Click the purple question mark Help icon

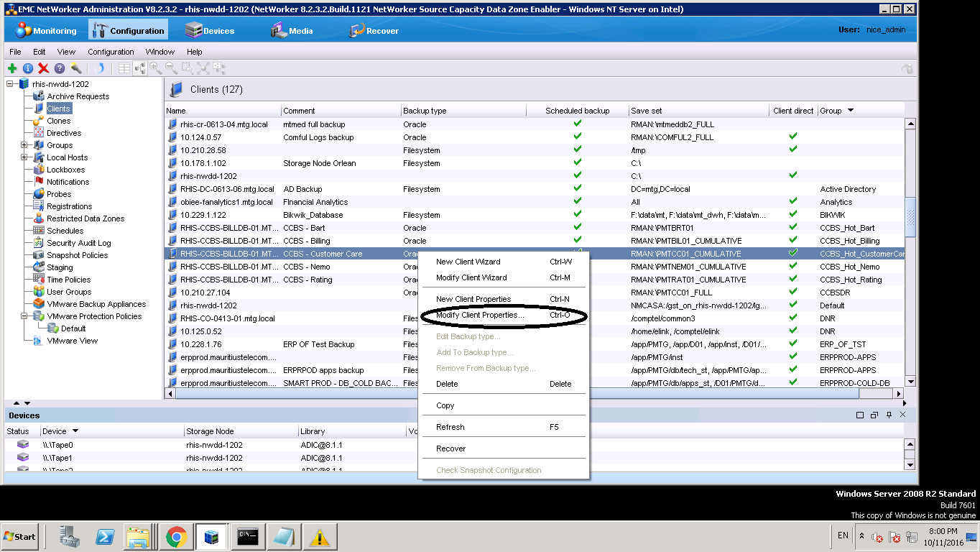[x=59, y=68]
